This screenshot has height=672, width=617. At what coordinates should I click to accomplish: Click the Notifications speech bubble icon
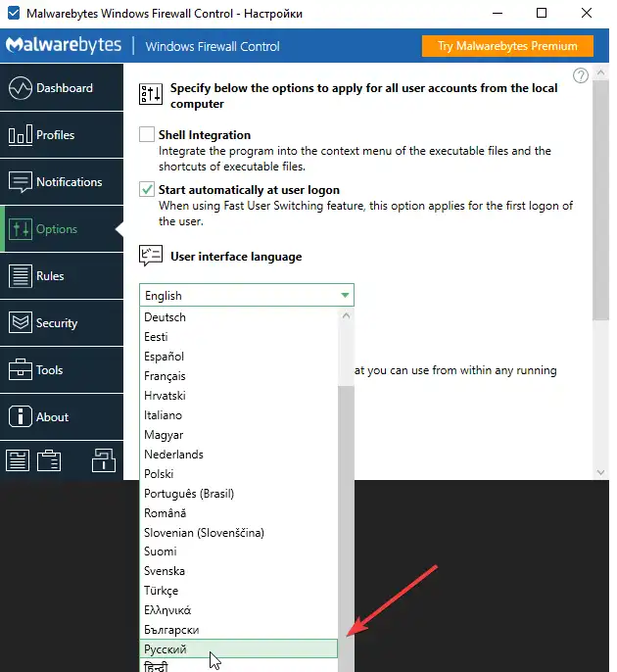coord(21,182)
